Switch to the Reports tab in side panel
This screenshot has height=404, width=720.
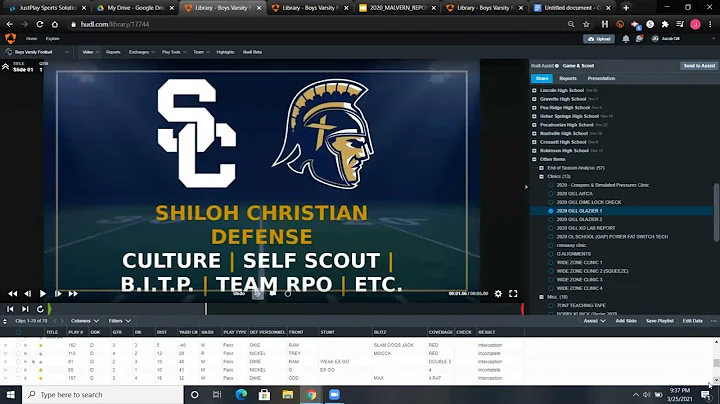pos(568,79)
